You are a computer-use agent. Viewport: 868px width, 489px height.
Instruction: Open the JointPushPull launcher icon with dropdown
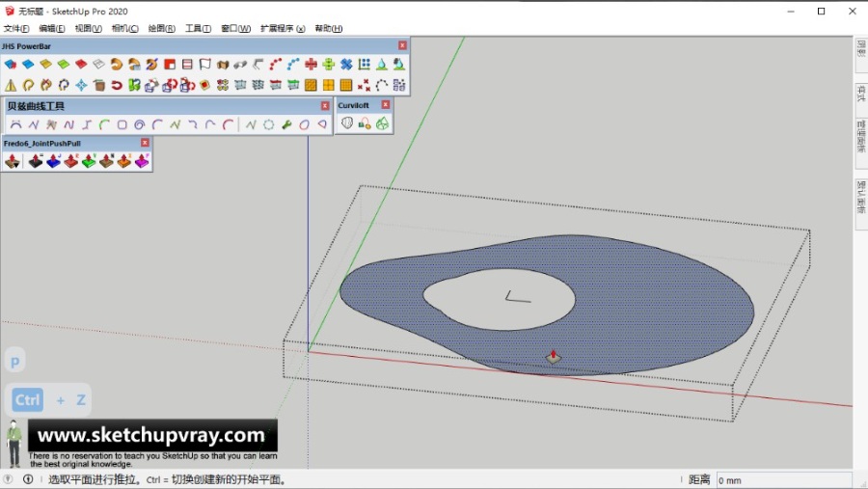[x=13, y=161]
